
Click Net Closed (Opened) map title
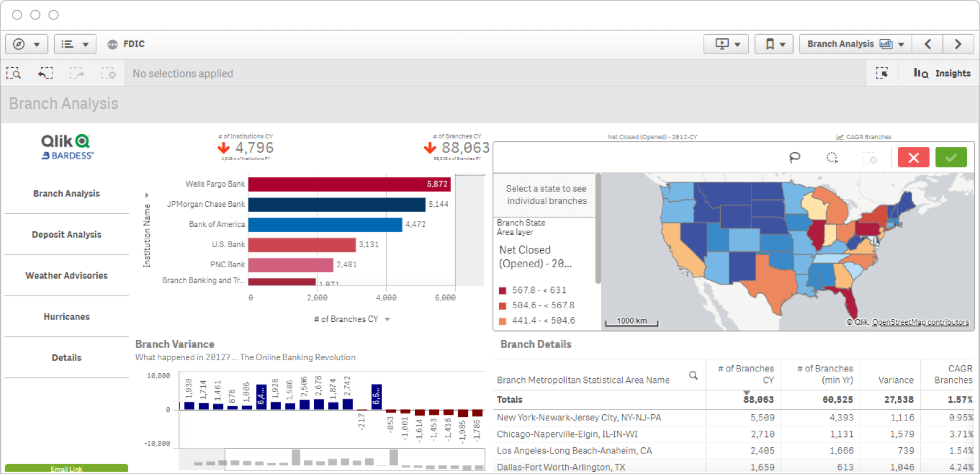[652, 137]
